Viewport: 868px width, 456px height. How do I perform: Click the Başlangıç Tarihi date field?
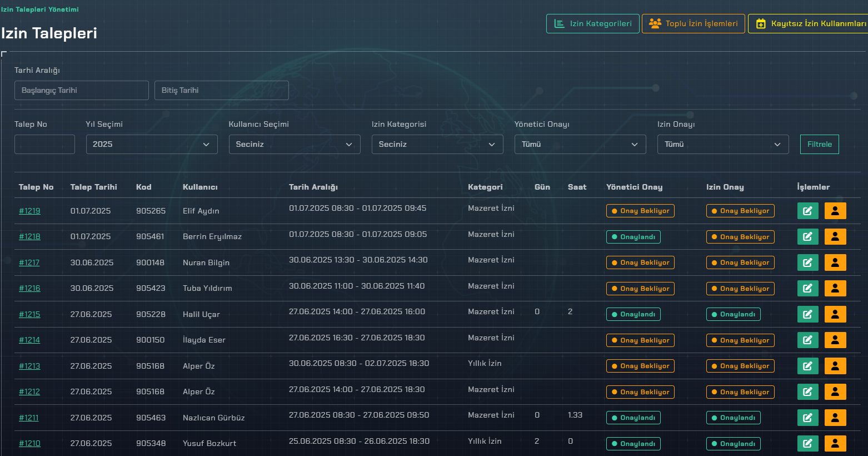(81, 90)
